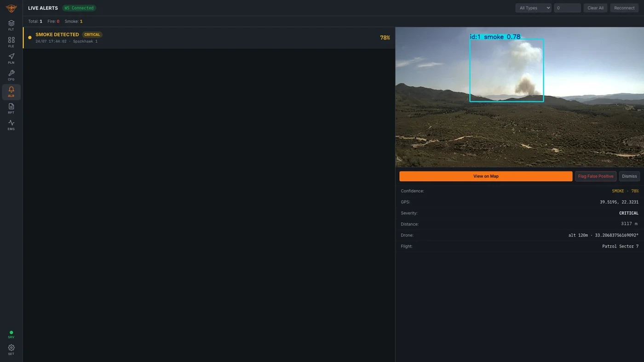The image size is (644, 362).
Task: Open the FLT layers sidebar icon
Action: (x=11, y=25)
